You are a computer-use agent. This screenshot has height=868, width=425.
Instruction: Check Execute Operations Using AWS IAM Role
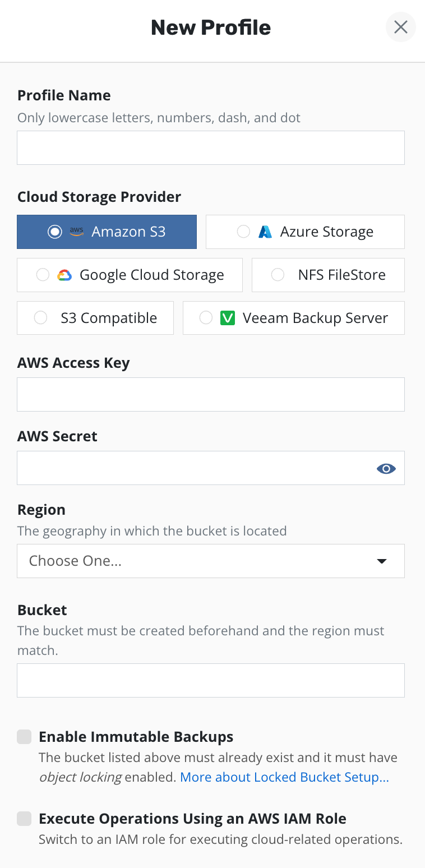coord(24,819)
